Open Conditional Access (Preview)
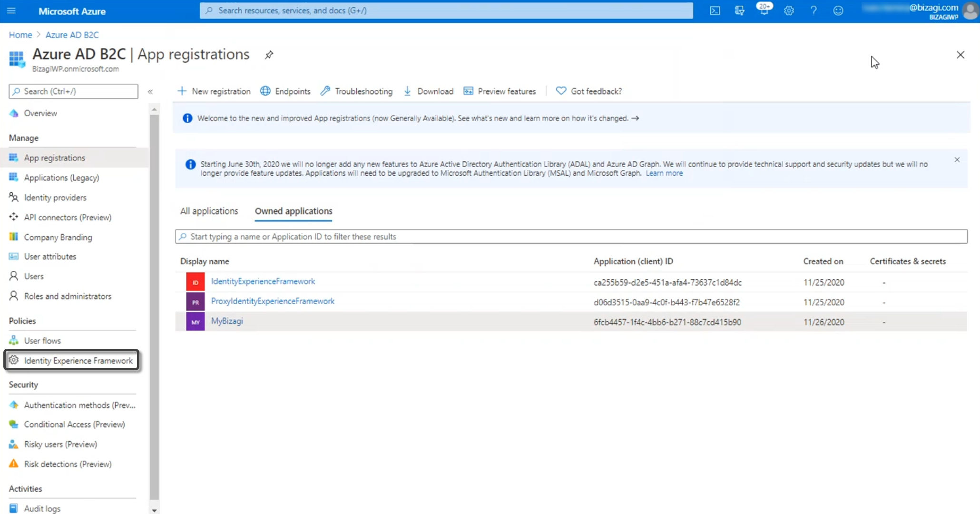The height and width of the screenshot is (514, 980). 74,425
